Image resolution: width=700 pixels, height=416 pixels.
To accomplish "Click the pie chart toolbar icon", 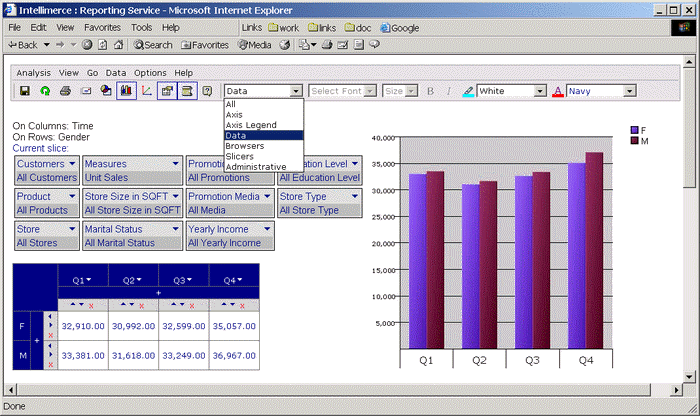I will (x=106, y=91).
